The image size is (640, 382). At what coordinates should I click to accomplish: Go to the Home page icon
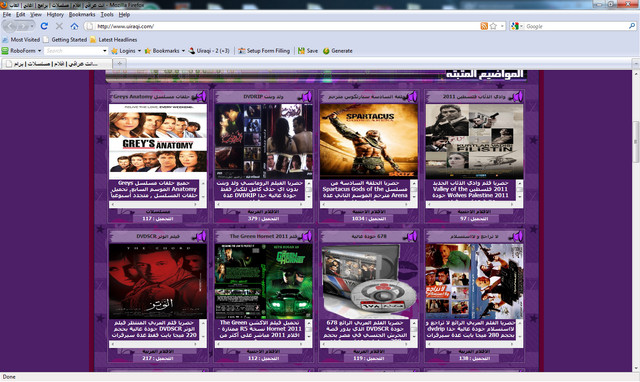[74, 26]
